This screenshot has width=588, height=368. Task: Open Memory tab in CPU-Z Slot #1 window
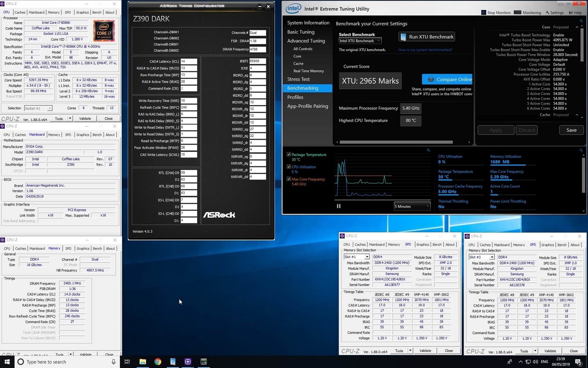point(394,244)
